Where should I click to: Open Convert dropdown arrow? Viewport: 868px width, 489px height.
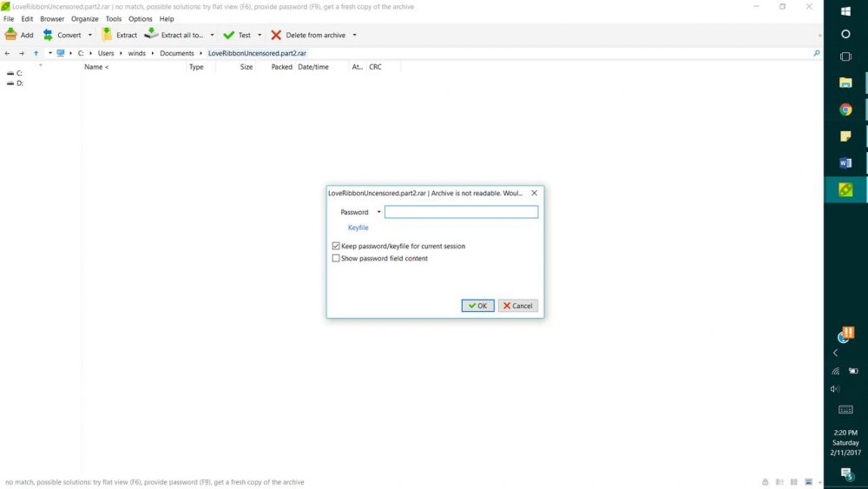click(x=90, y=35)
